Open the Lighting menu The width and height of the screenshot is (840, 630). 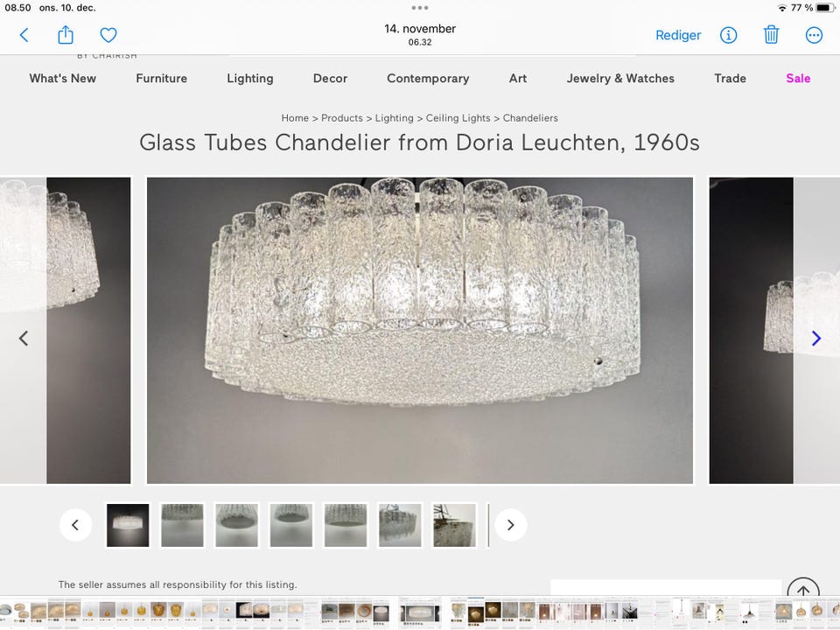point(250,78)
